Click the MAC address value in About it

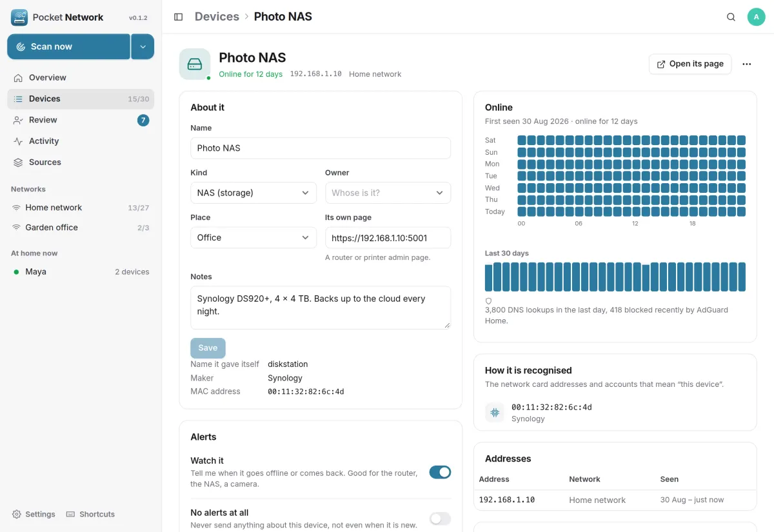click(x=306, y=391)
